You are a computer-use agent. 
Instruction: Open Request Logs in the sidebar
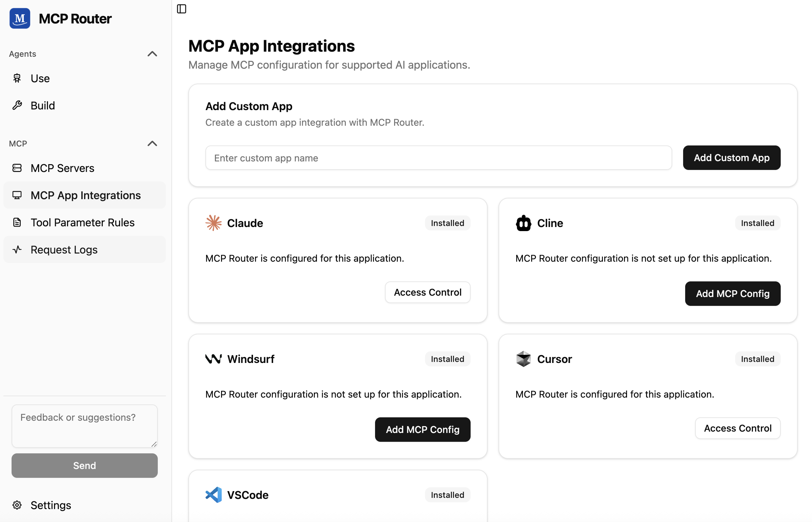[x=64, y=250]
